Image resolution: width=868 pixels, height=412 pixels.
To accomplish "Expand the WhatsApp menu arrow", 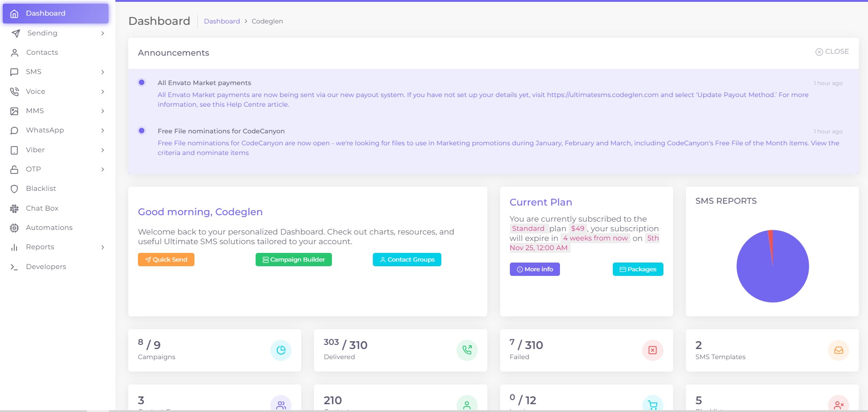I will click(103, 131).
